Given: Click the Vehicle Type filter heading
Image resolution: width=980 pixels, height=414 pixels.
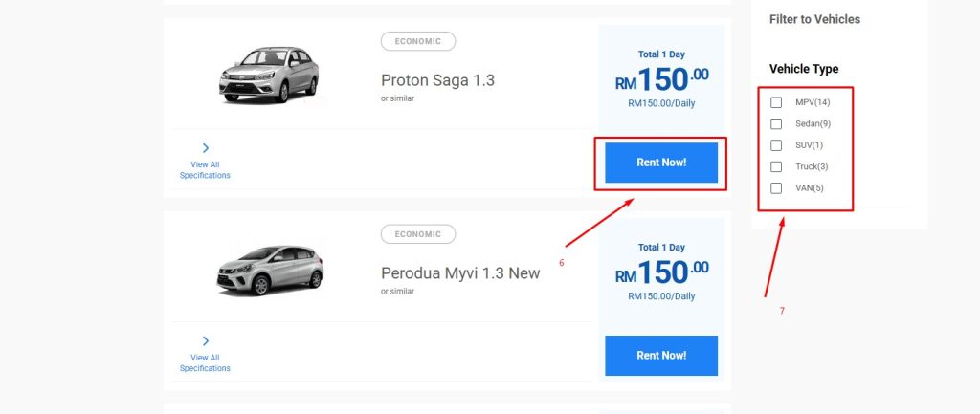Looking at the screenshot, I should (804, 69).
